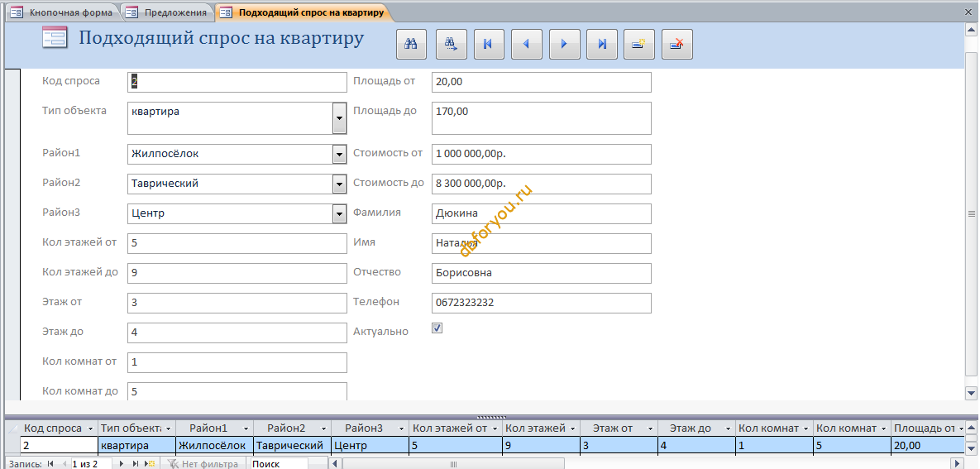Open filter arrow of Этаж до column

[x=728, y=428]
